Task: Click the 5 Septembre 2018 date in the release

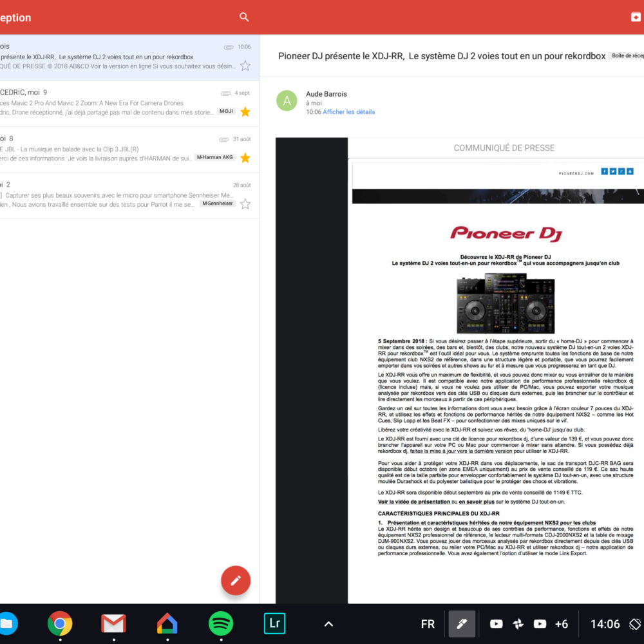Action: coord(401,341)
